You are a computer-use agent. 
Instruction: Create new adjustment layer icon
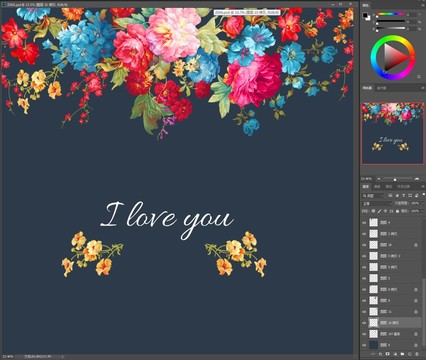[395, 354]
